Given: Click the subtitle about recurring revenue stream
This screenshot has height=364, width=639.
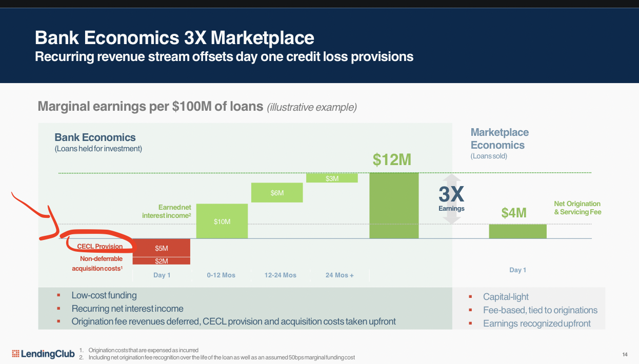Looking at the screenshot, I should [x=224, y=56].
